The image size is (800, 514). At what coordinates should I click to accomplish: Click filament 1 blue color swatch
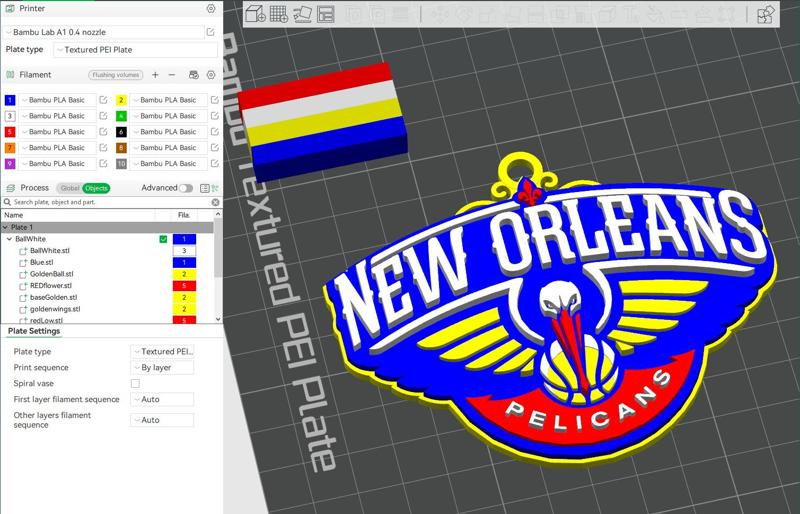click(x=10, y=100)
